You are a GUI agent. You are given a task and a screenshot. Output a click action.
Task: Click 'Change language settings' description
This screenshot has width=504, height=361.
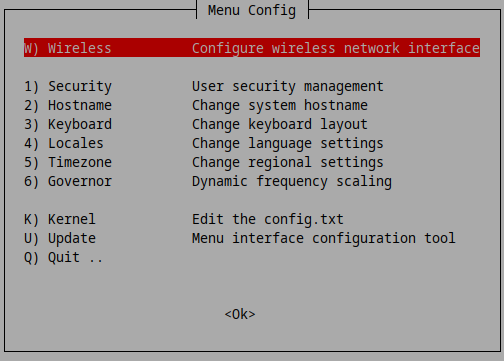pos(288,143)
